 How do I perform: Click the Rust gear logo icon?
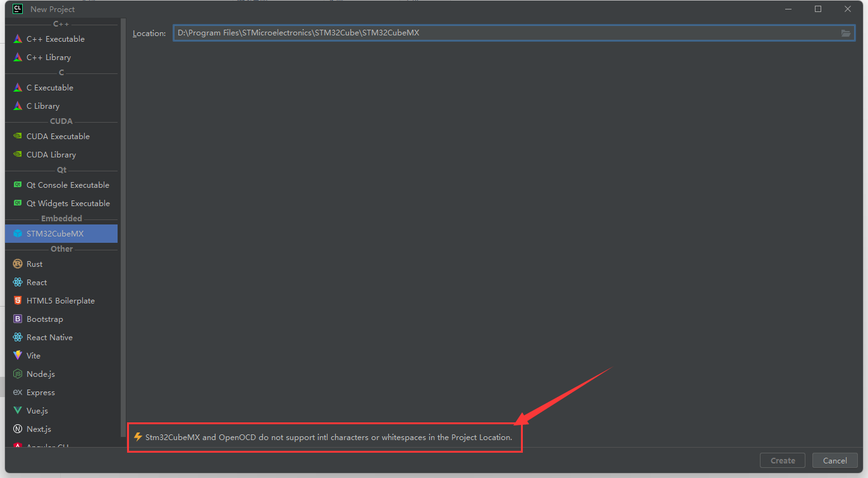(18, 264)
